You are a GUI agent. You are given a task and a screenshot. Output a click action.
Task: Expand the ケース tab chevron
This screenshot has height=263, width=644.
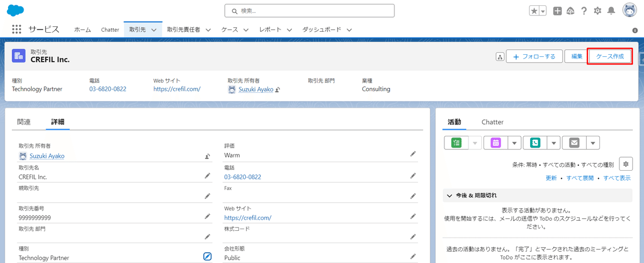pos(246,30)
